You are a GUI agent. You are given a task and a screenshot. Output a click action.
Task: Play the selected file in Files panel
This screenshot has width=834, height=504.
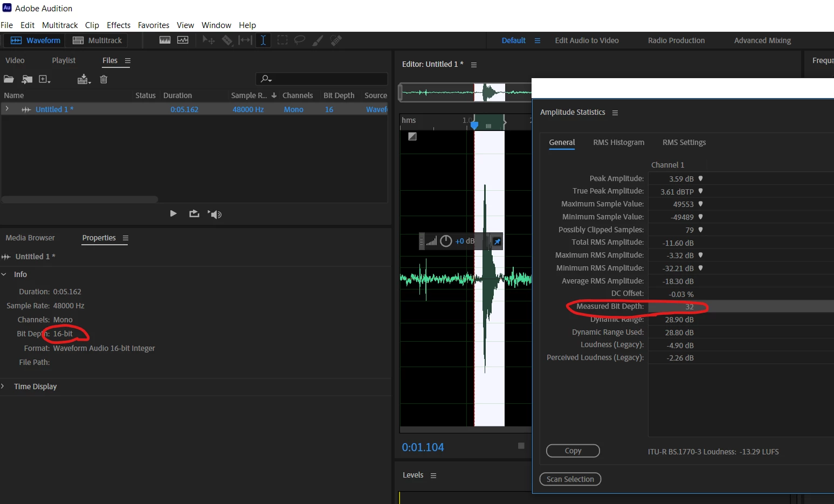[173, 213]
